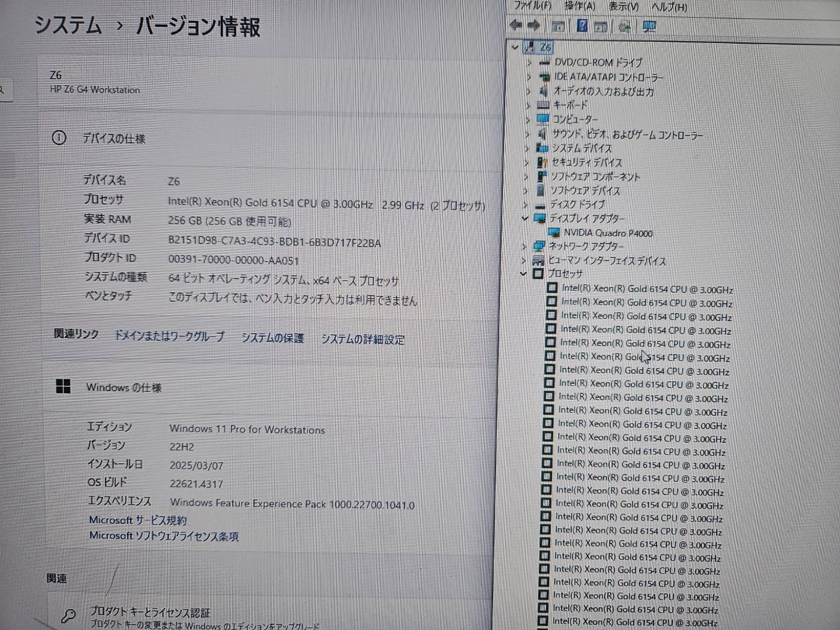840x630 pixels.
Task: Expand the ネットワーク アダプター chevron
Action: click(x=524, y=246)
